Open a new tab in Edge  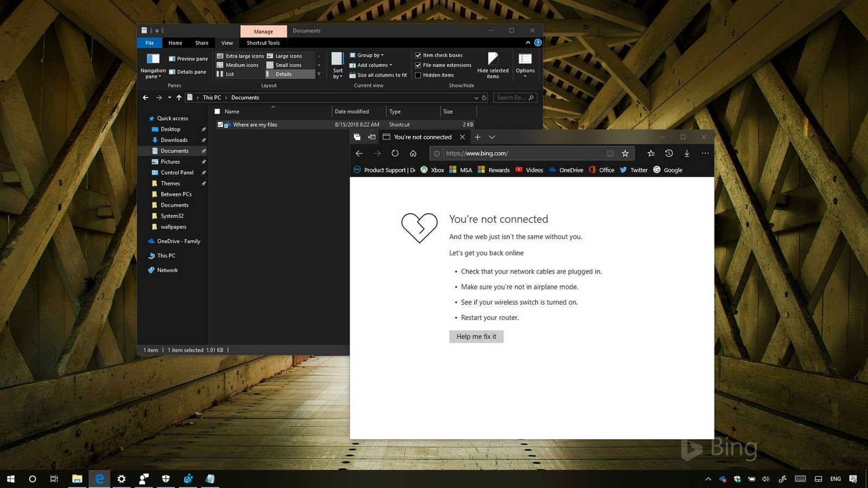pyautogui.click(x=477, y=137)
